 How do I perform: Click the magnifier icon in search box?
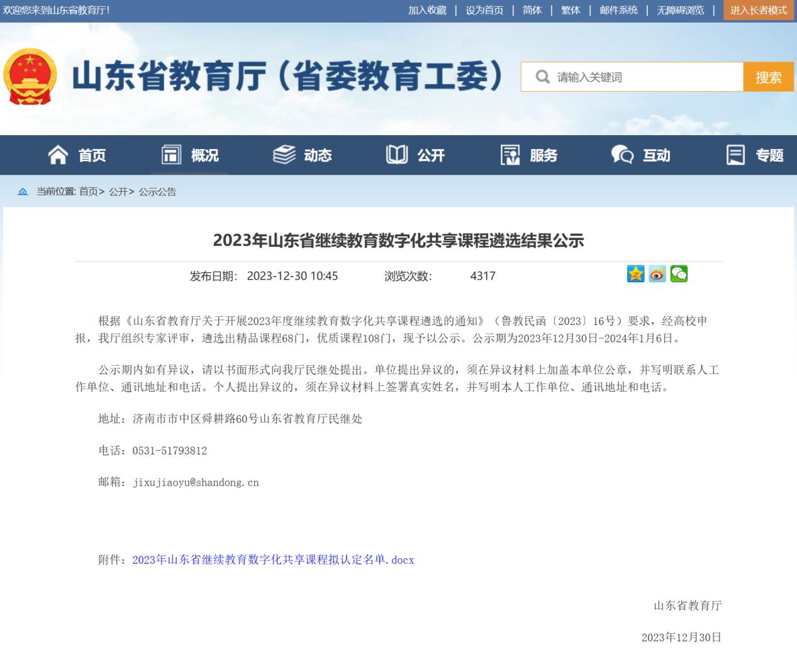pyautogui.click(x=542, y=77)
